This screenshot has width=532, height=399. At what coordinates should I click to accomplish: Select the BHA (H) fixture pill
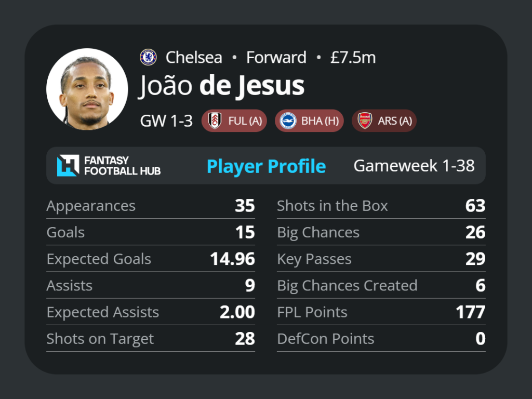tap(309, 121)
